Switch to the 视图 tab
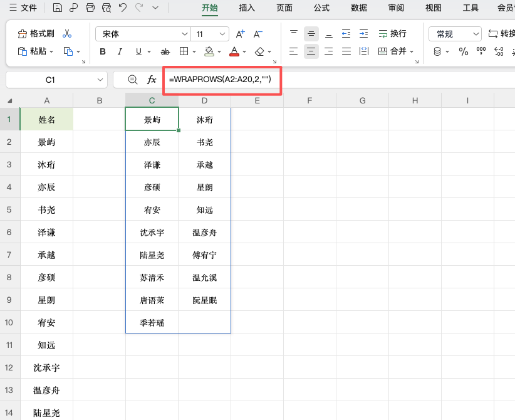Image resolution: width=515 pixels, height=420 pixels. pos(433,8)
